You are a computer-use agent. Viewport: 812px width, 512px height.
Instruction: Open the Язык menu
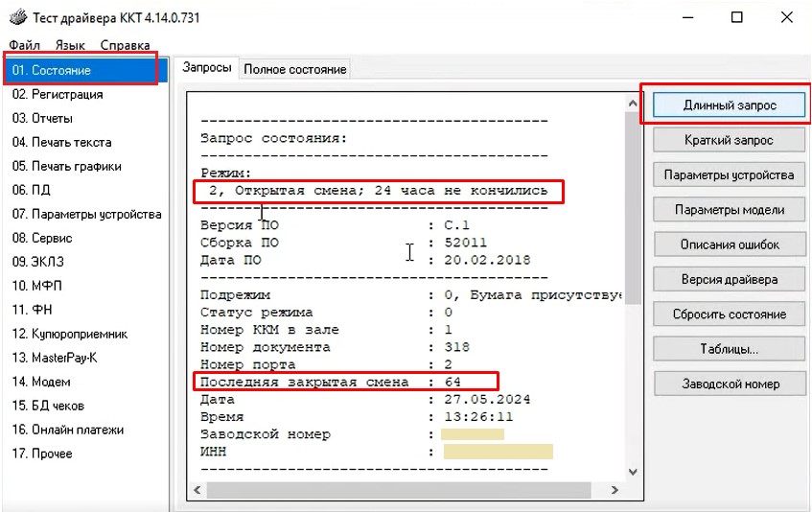pyautogui.click(x=70, y=45)
